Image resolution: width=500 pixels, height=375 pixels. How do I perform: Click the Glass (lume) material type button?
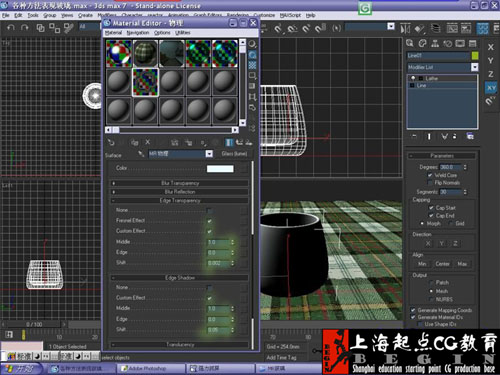tap(234, 154)
